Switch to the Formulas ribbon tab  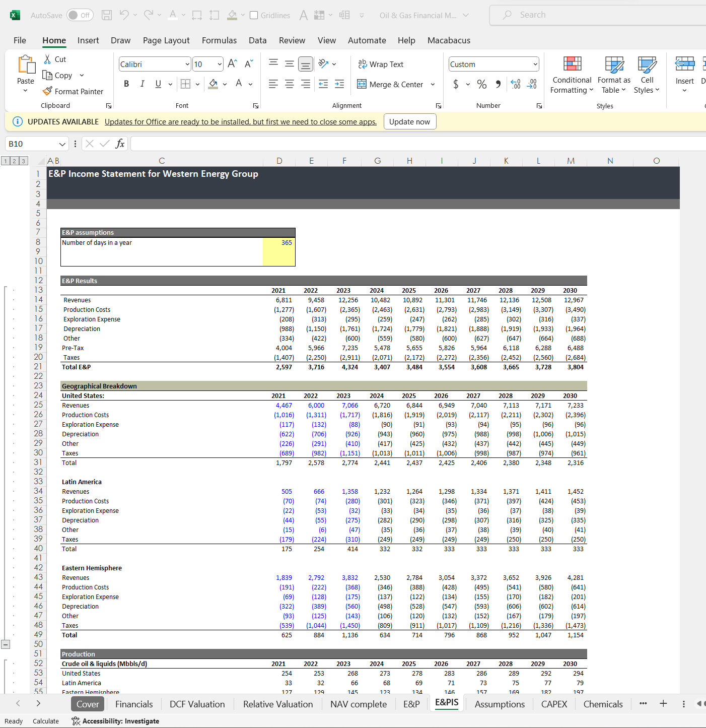click(219, 40)
